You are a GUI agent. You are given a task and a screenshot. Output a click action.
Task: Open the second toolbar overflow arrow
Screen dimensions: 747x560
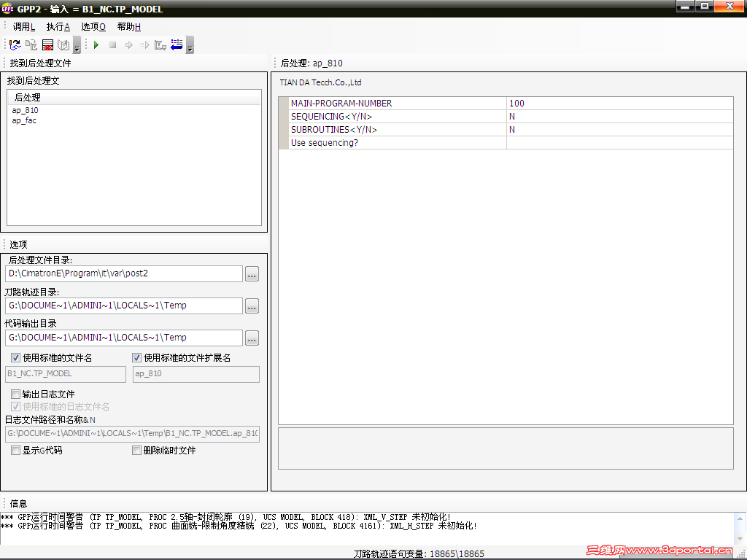(x=190, y=44)
